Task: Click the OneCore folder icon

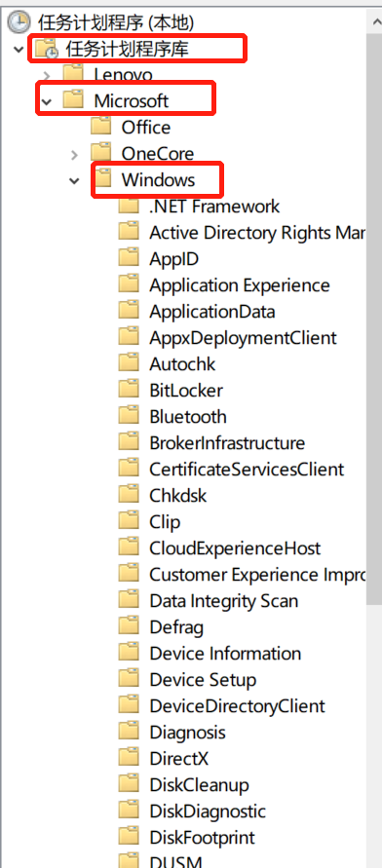Action: pyautogui.click(x=100, y=152)
